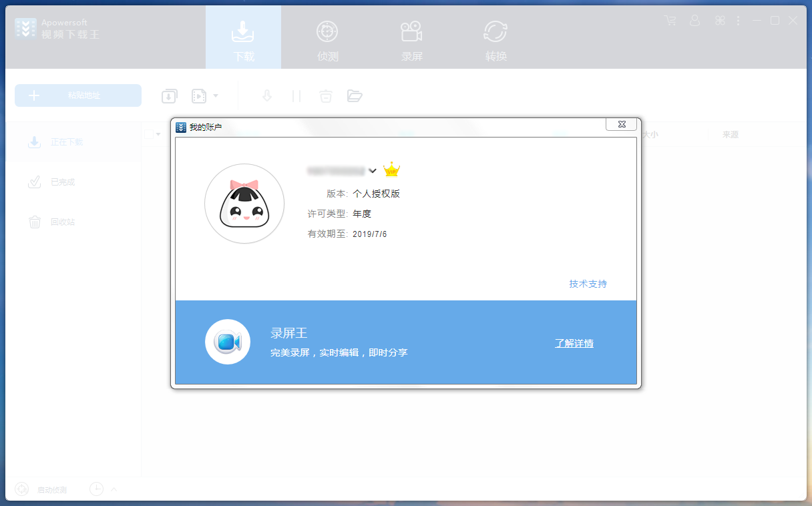Viewport: 812px width, 506px height.
Task: Click the user account icon
Action: click(695, 21)
